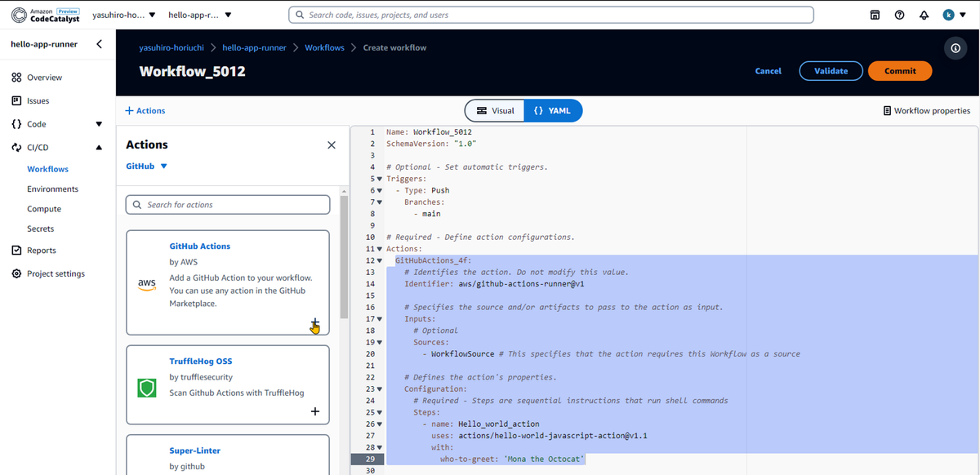980x475 pixels.
Task: Click '- name: Hello_world_action' line
Action: click(481, 424)
